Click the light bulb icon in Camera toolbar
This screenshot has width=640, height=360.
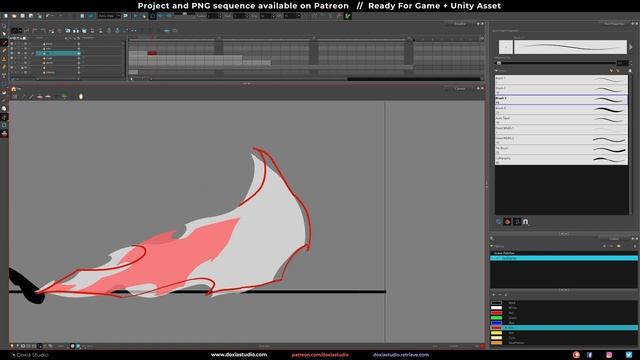81,96
